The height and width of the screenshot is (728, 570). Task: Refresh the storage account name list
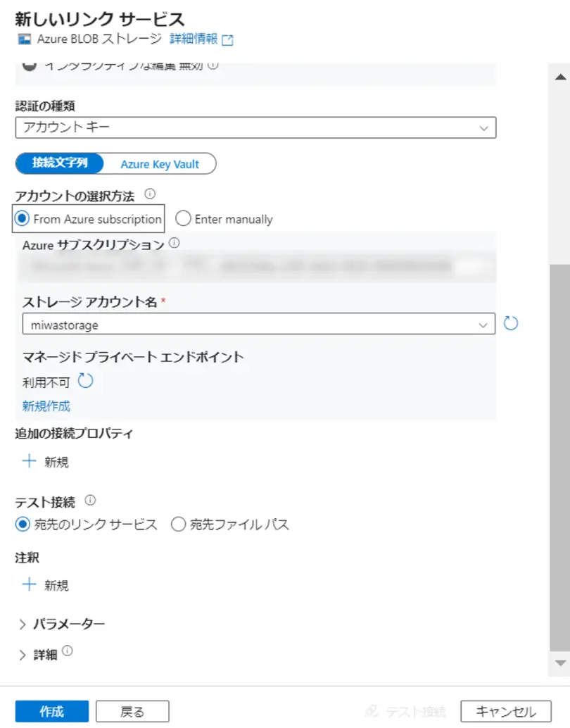pyautogui.click(x=511, y=323)
